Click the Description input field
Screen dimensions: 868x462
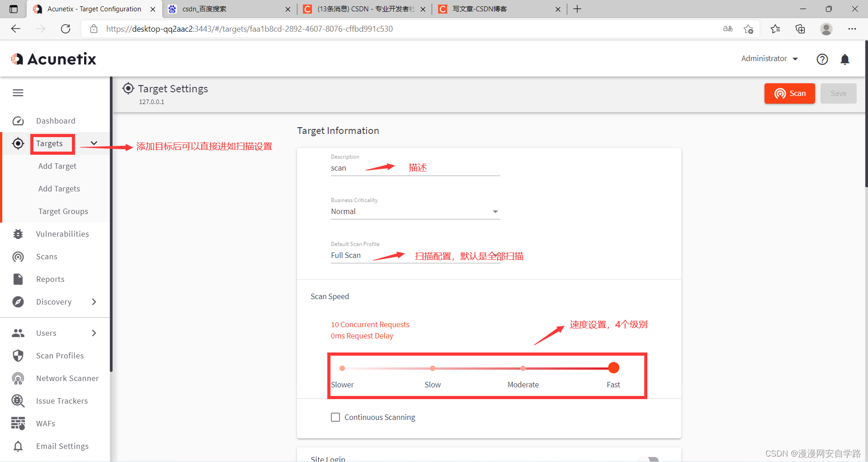pyautogui.click(x=415, y=168)
